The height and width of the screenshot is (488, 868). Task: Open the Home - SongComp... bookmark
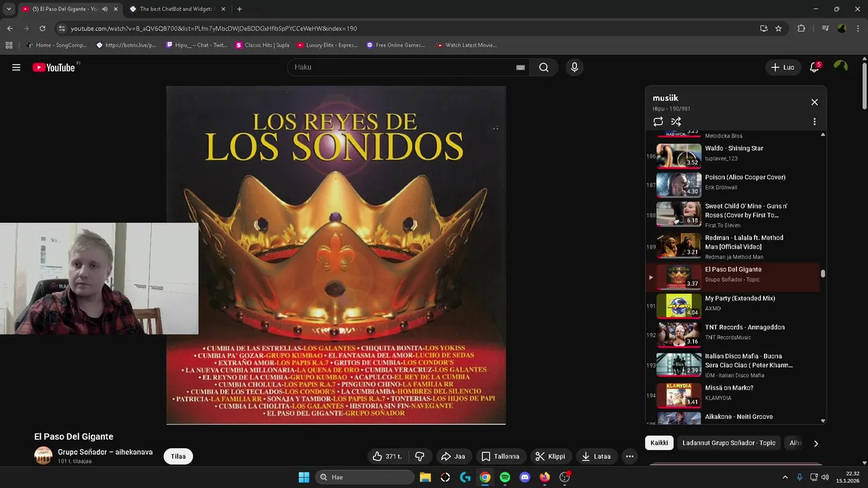click(x=56, y=45)
